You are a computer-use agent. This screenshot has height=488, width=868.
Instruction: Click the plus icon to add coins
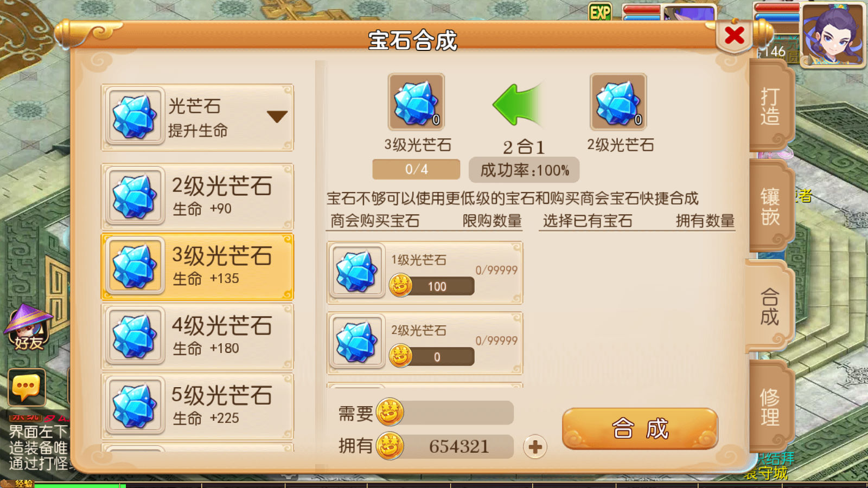coord(535,447)
